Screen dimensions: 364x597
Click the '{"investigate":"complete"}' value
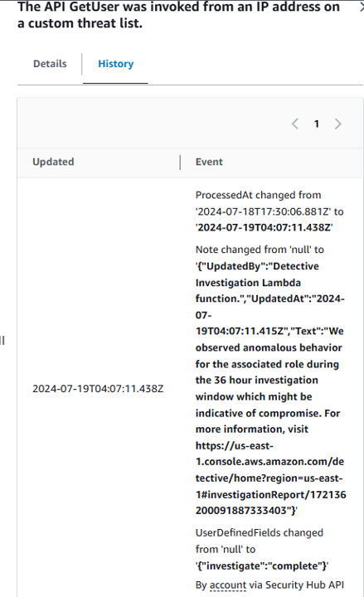tap(262, 565)
